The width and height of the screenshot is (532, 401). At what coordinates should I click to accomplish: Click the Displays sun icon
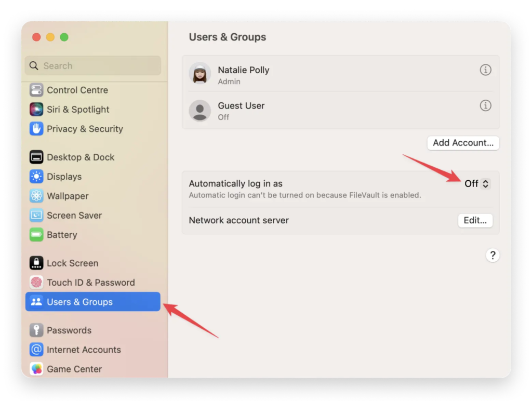click(36, 177)
